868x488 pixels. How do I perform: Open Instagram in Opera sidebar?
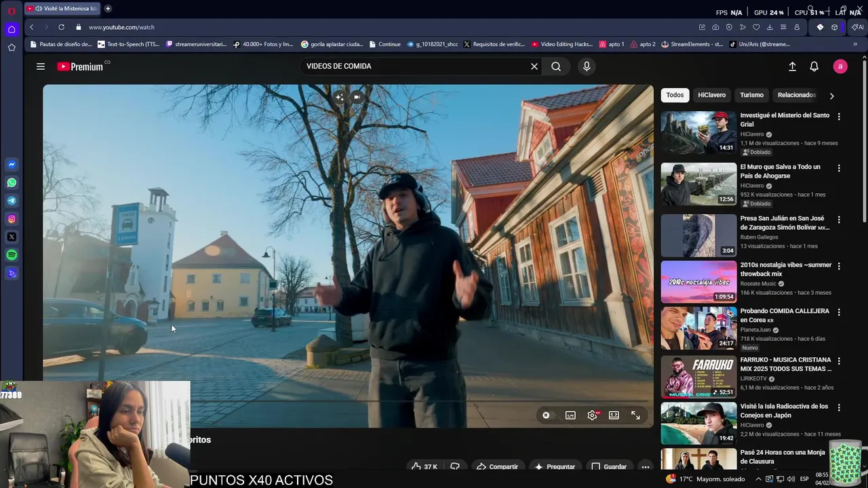click(x=12, y=219)
